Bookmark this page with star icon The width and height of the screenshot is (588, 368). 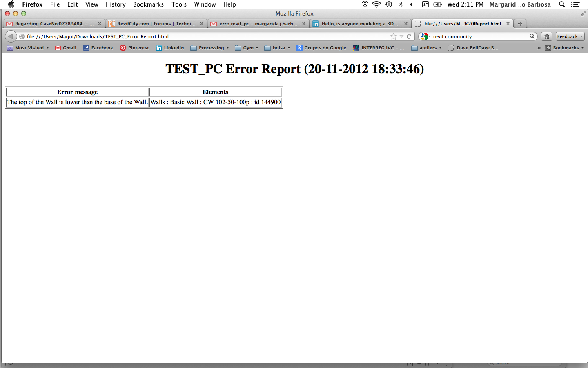pyautogui.click(x=394, y=36)
